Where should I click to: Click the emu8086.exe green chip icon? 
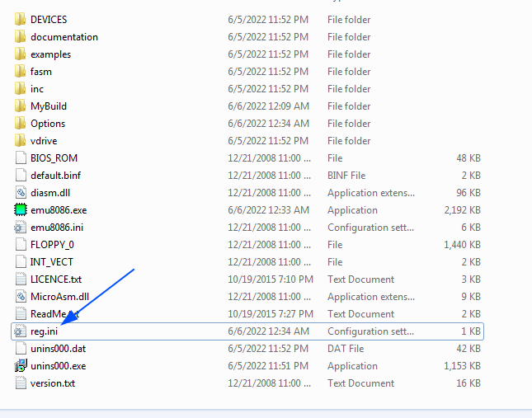coord(21,210)
